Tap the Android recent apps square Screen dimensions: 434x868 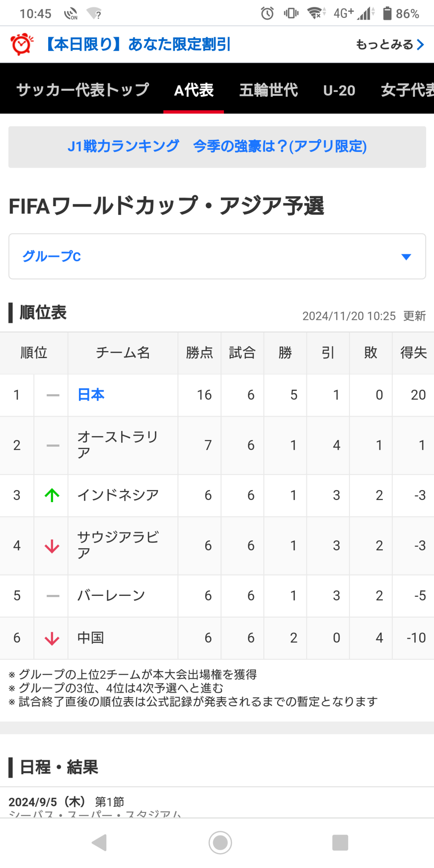340,842
